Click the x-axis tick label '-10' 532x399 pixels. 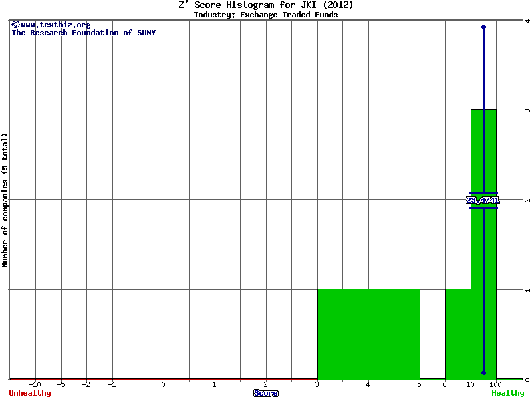pos(35,384)
